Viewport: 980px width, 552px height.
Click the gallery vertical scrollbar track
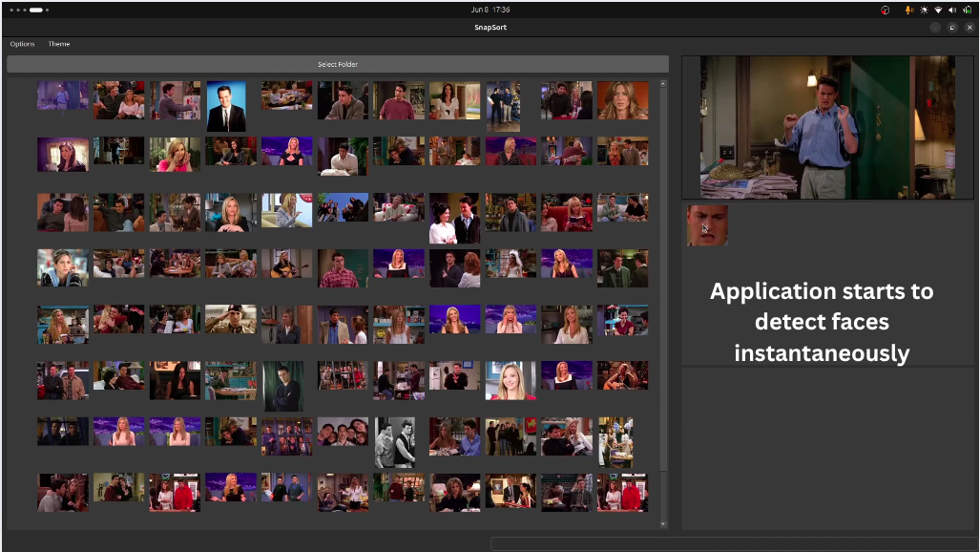(663, 304)
